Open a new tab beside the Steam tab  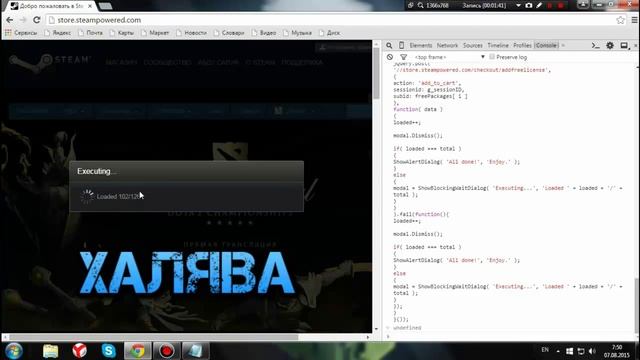(105, 6)
